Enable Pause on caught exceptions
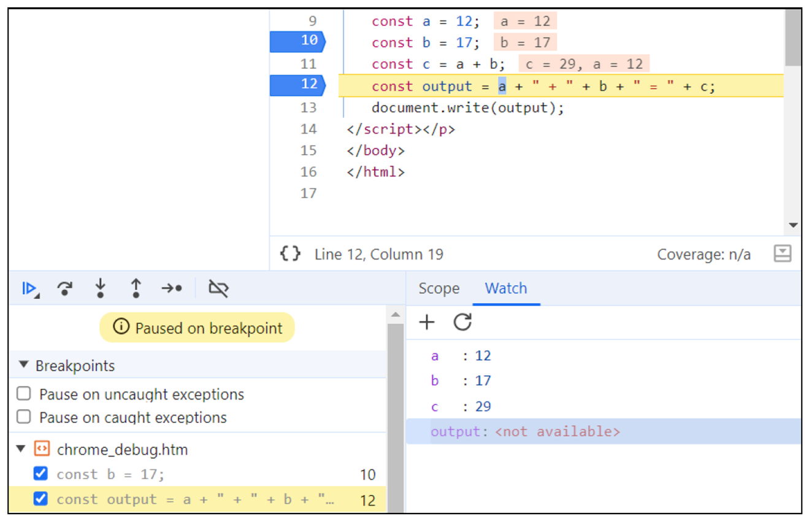 click(23, 416)
